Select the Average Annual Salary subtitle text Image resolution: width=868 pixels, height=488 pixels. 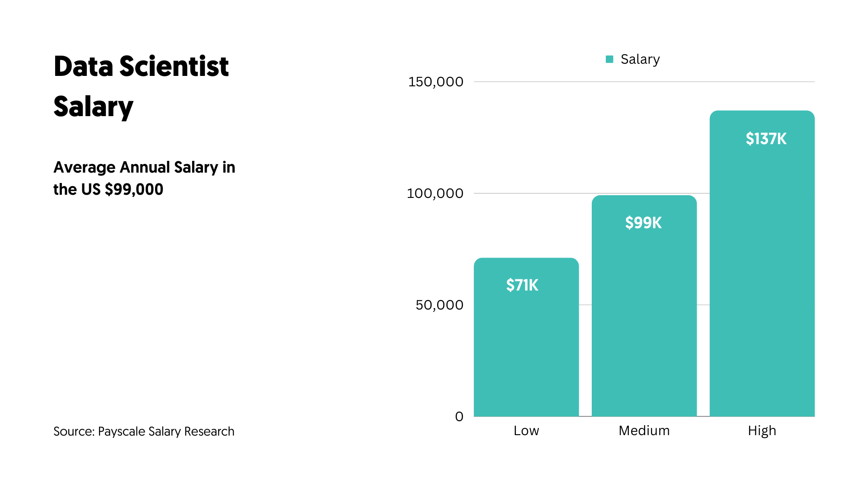click(144, 178)
